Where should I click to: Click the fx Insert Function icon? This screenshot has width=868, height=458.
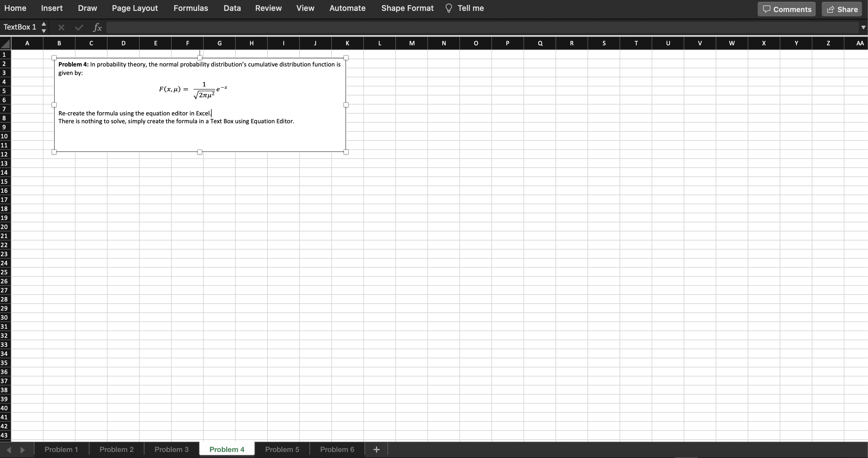click(97, 27)
